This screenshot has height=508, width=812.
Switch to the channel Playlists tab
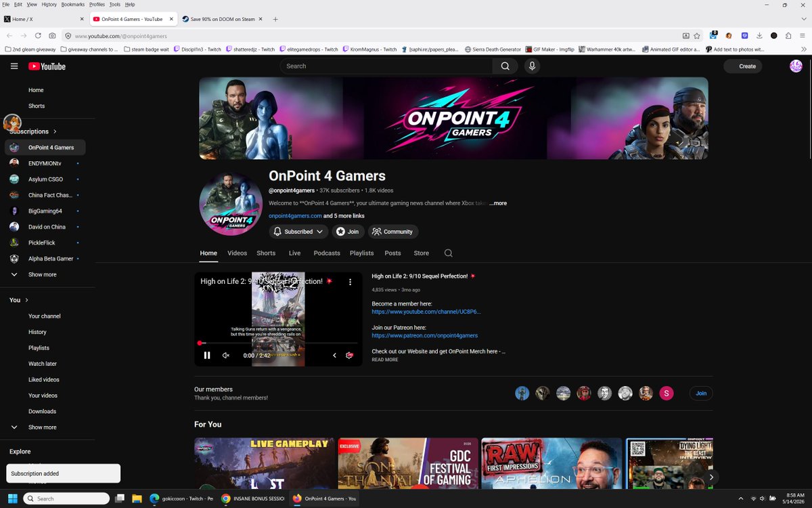pos(361,253)
